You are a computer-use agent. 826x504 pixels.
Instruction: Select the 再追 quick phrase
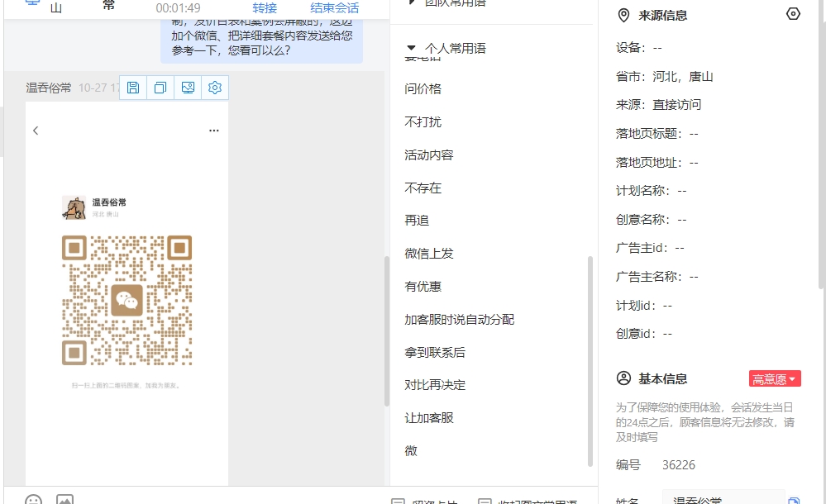pyautogui.click(x=417, y=220)
